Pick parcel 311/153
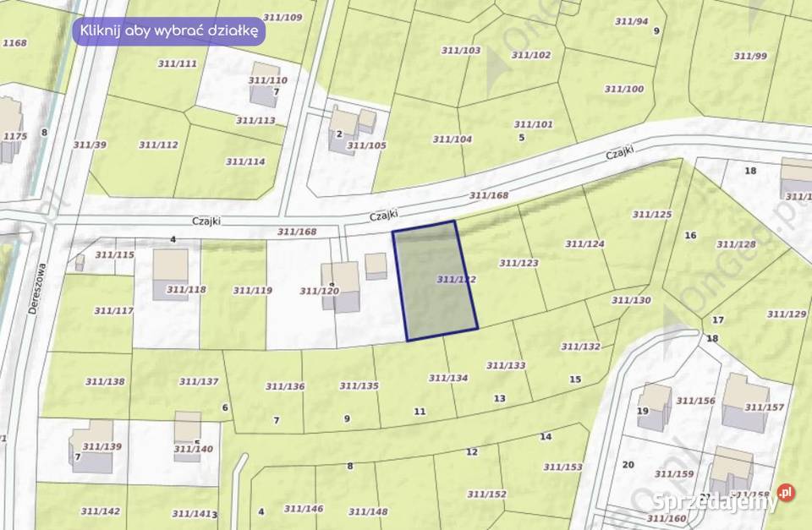 pos(562,467)
